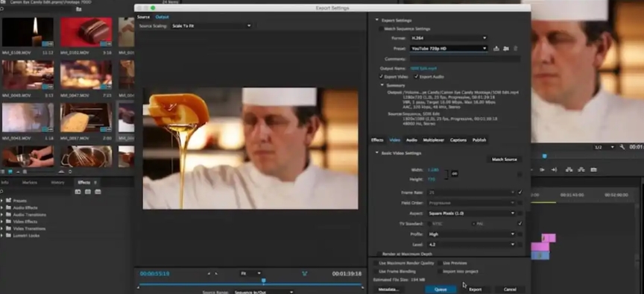Click Project panel icon view button
644x294 pixels.
(x=10, y=172)
